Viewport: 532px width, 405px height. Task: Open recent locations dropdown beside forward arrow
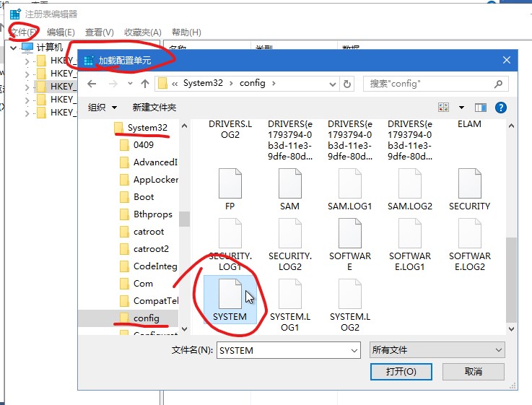coord(130,84)
